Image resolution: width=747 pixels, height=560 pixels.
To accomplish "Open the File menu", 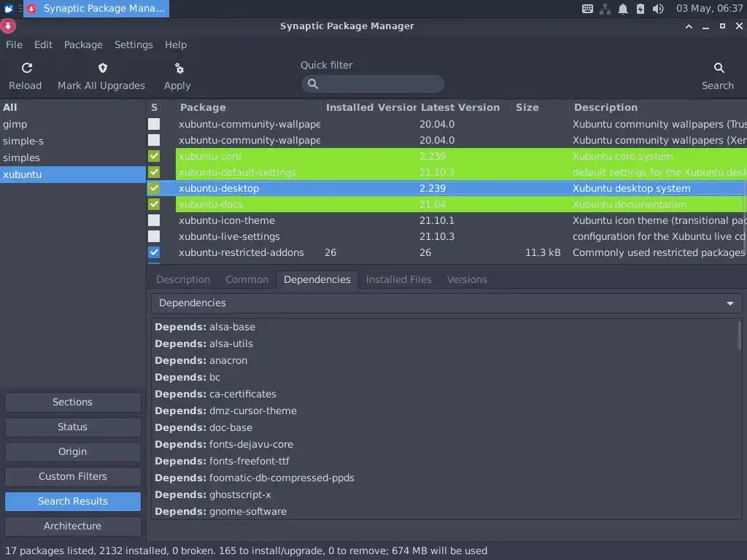I will pyautogui.click(x=14, y=44).
